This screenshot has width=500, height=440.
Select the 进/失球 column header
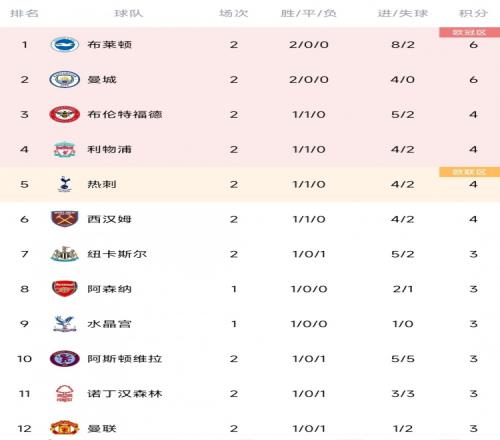tap(403, 13)
